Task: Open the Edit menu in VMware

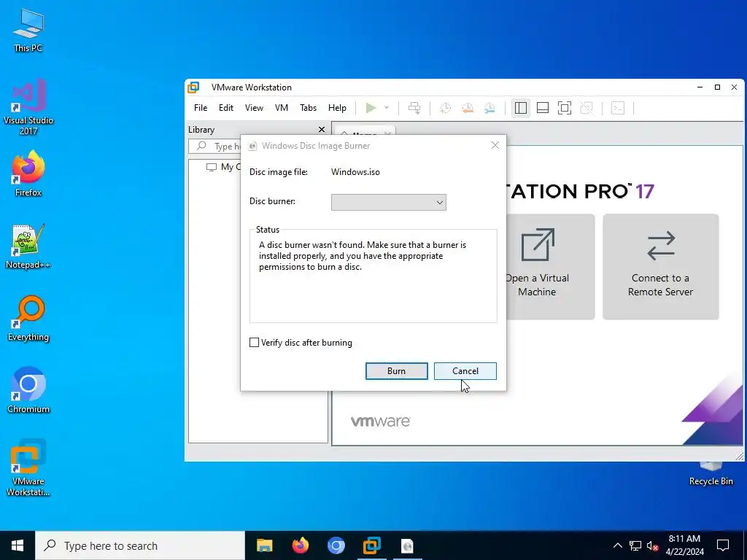Action: [226, 108]
